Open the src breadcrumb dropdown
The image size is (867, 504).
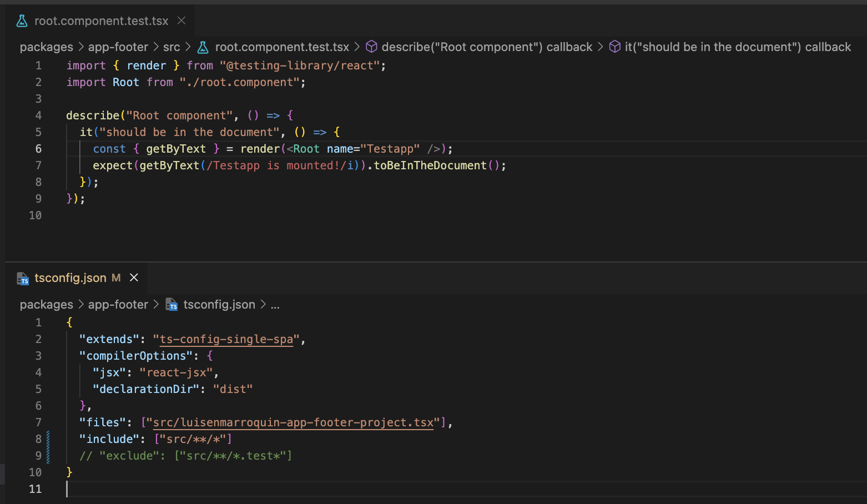pyautogui.click(x=172, y=47)
